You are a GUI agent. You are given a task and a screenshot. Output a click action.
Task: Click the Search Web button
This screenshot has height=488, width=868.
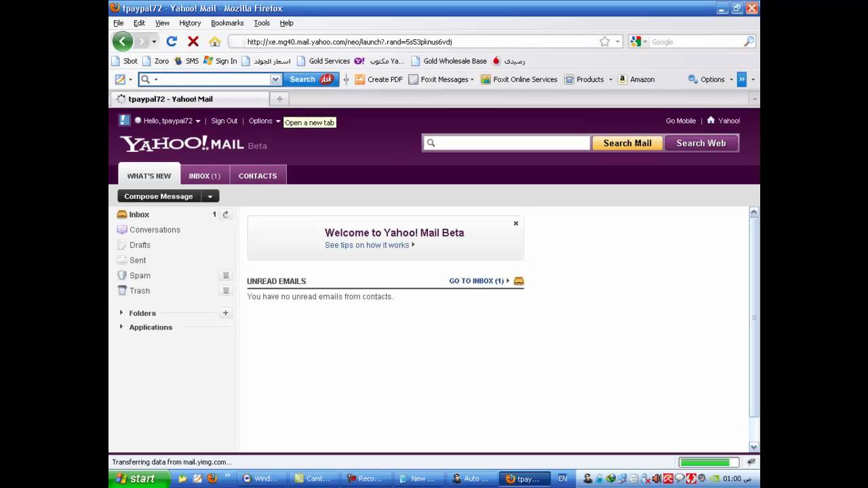pyautogui.click(x=701, y=143)
